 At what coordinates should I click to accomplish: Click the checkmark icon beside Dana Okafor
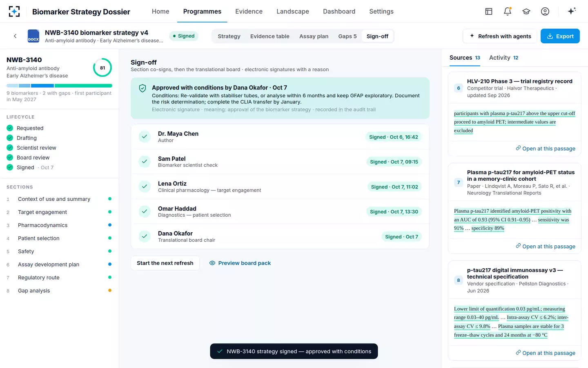coord(145,236)
